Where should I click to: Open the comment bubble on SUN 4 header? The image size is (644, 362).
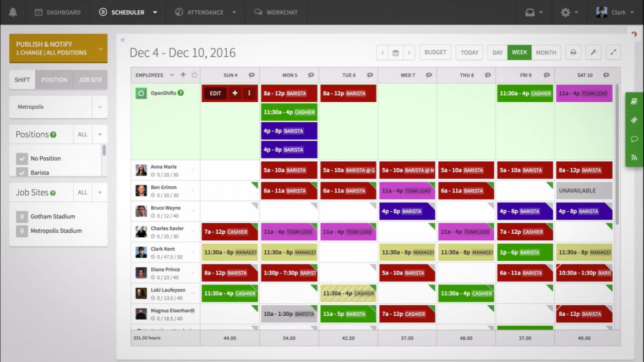(x=252, y=75)
